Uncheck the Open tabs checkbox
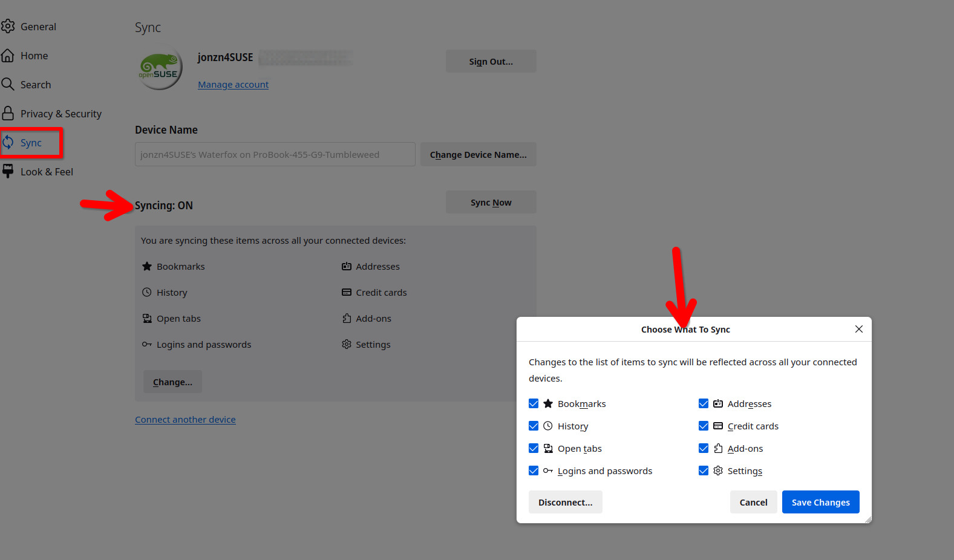The height and width of the screenshot is (560, 954). click(x=534, y=448)
